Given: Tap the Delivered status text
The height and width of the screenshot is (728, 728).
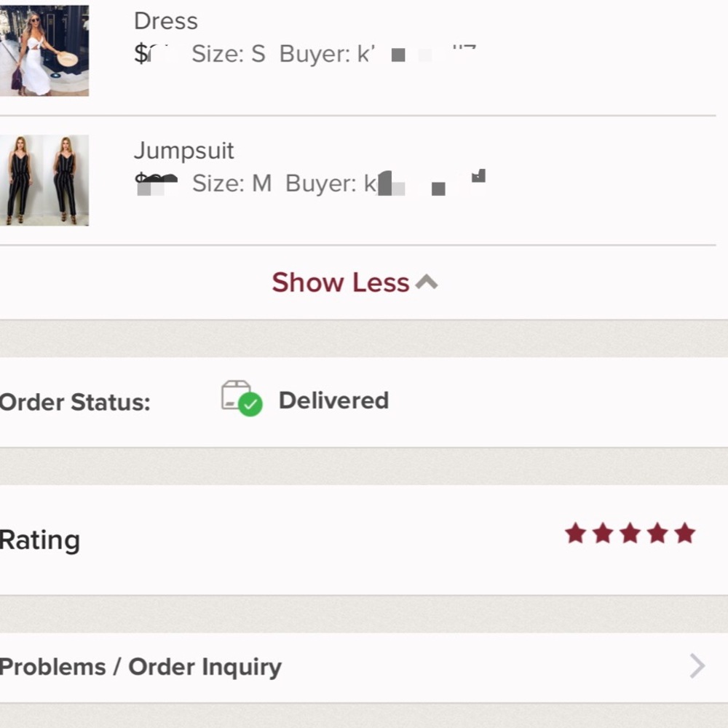Looking at the screenshot, I should [x=334, y=400].
